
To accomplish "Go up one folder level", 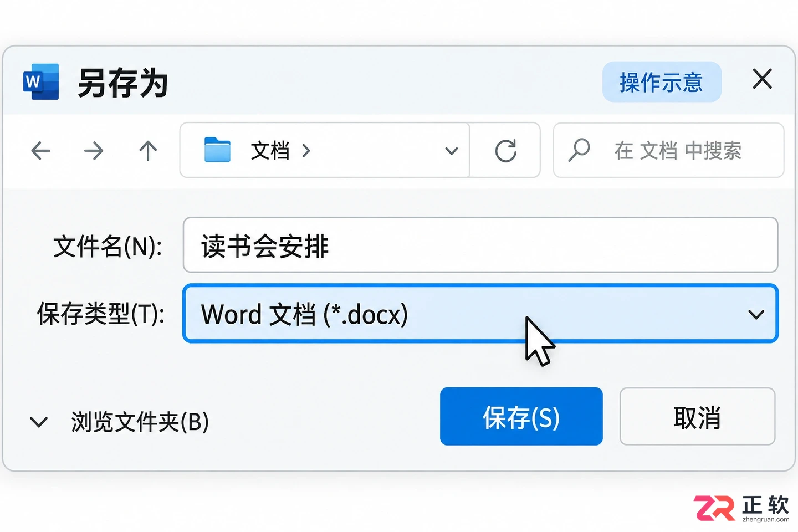I will 148,151.
